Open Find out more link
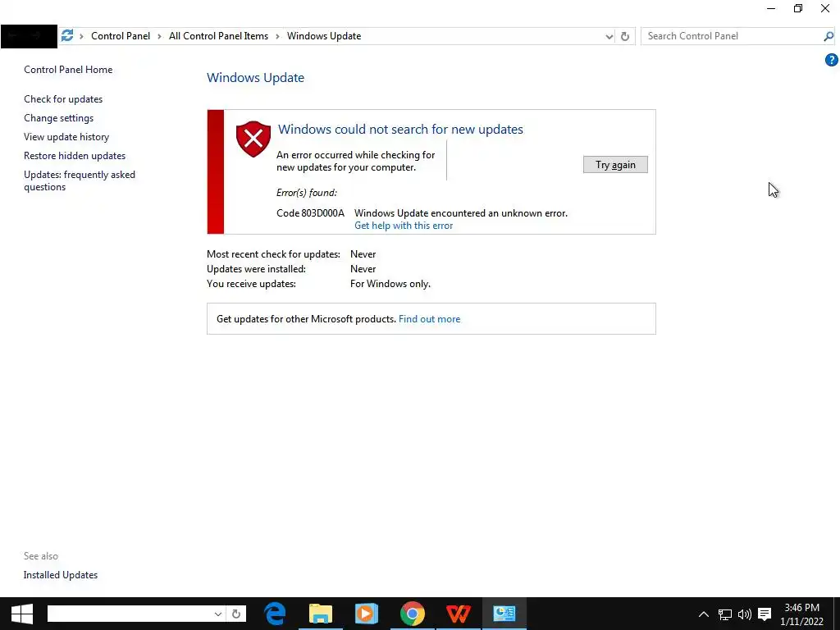The height and width of the screenshot is (630, 840). click(x=429, y=319)
